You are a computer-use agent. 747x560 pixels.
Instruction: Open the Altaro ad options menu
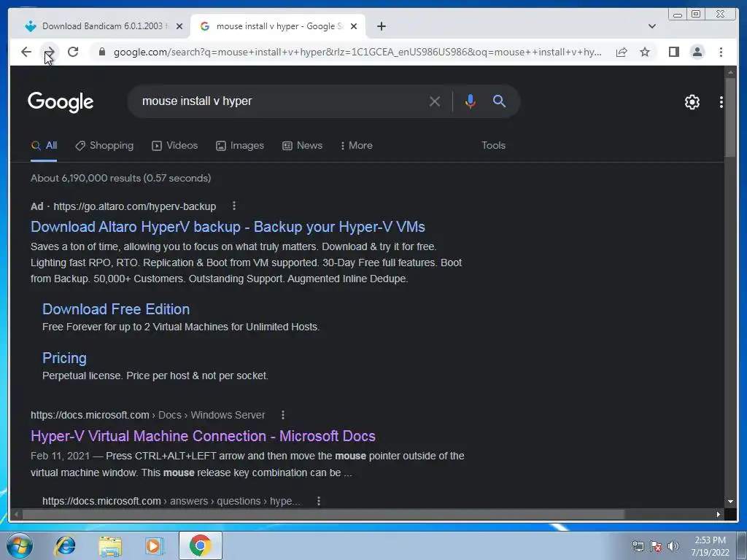coord(233,206)
